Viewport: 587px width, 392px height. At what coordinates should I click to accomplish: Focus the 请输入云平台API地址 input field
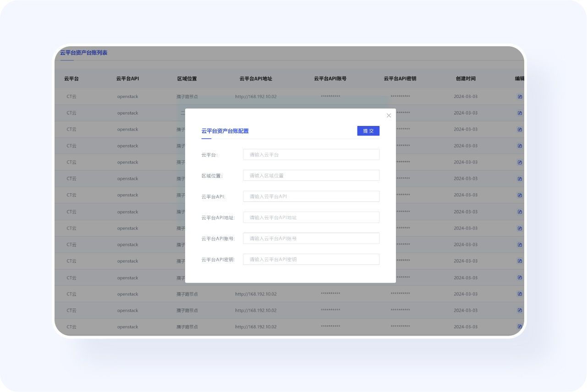click(x=311, y=218)
